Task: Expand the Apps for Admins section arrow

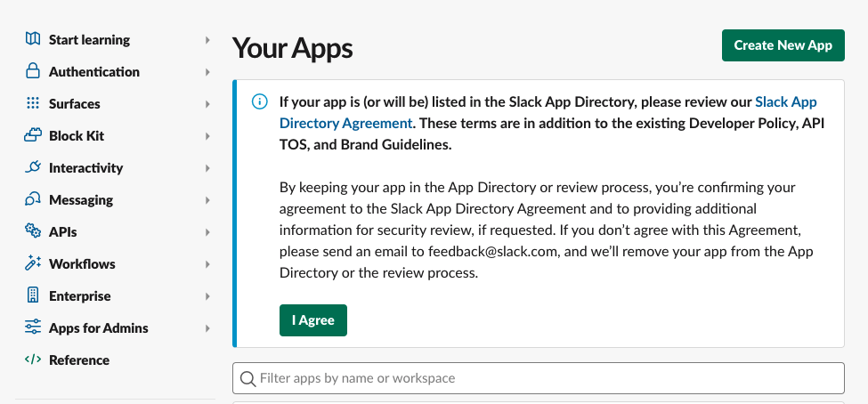Action: pyautogui.click(x=207, y=328)
